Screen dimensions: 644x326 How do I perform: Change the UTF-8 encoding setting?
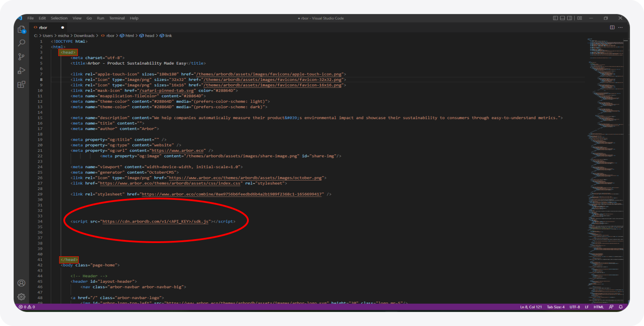point(575,307)
